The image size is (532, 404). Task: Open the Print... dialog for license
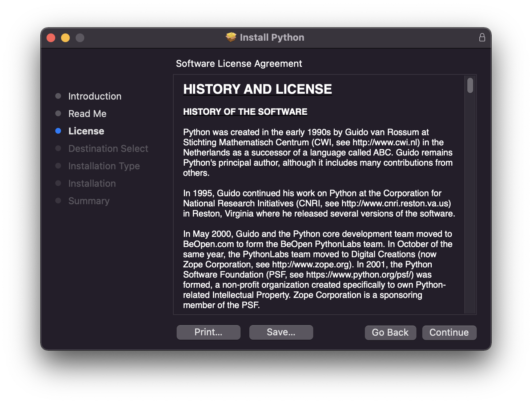tap(208, 332)
